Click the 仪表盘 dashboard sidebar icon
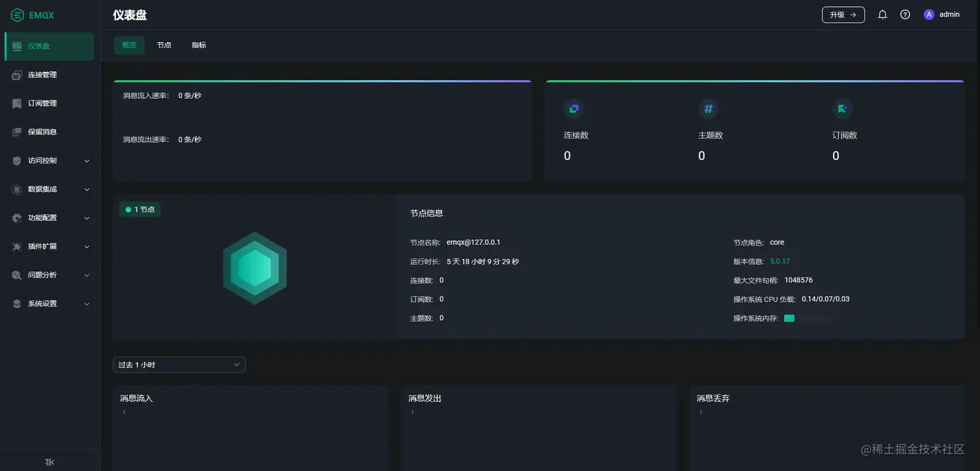This screenshot has width=980, height=471. coord(17,46)
